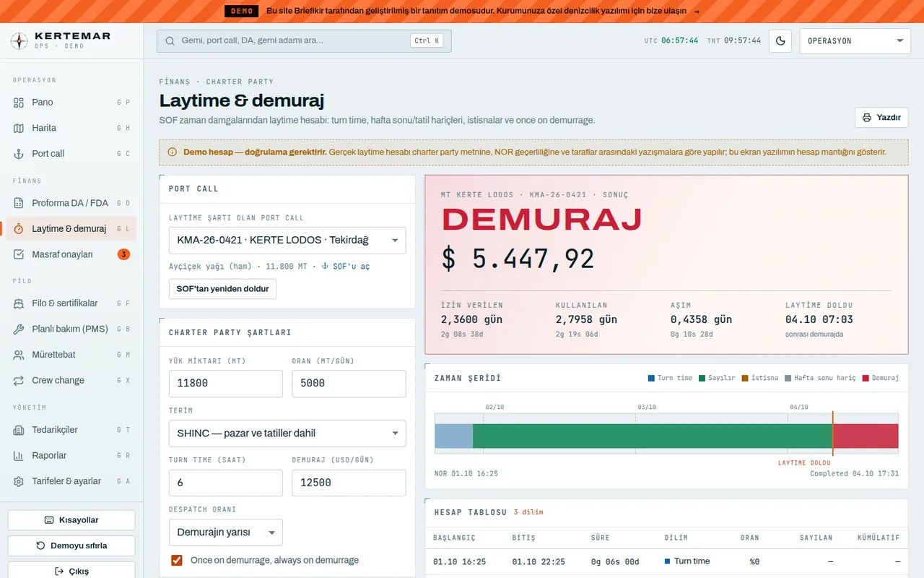
Task: Click the Turn time 6 hours field
Action: point(226,483)
